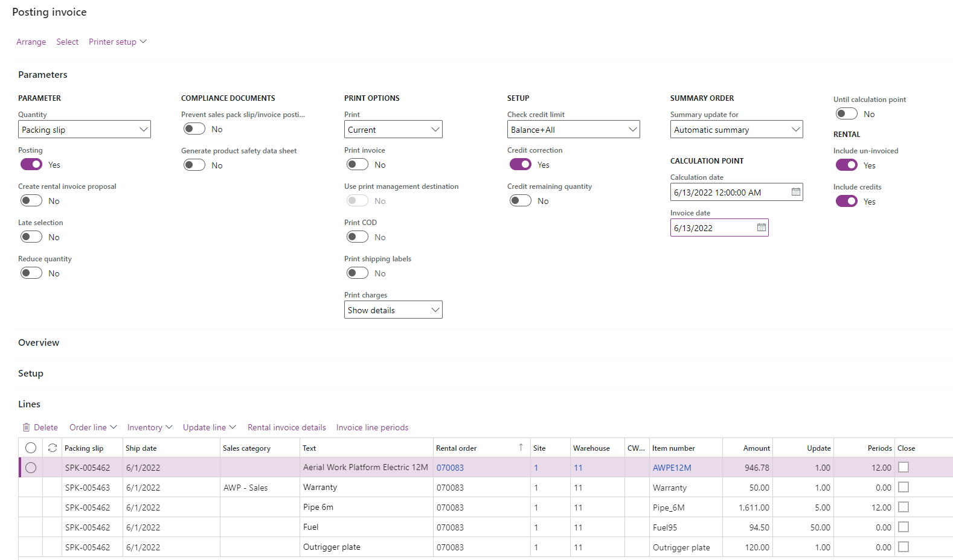This screenshot has width=953, height=560.
Task: Select the row circle for Aerial Work Platform
Action: [x=31, y=468]
